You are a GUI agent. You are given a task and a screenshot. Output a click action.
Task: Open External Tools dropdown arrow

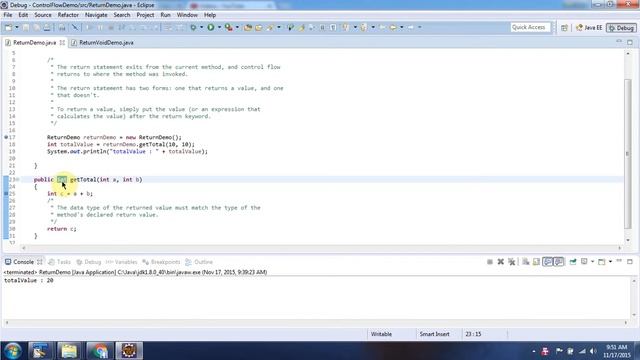click(x=237, y=28)
